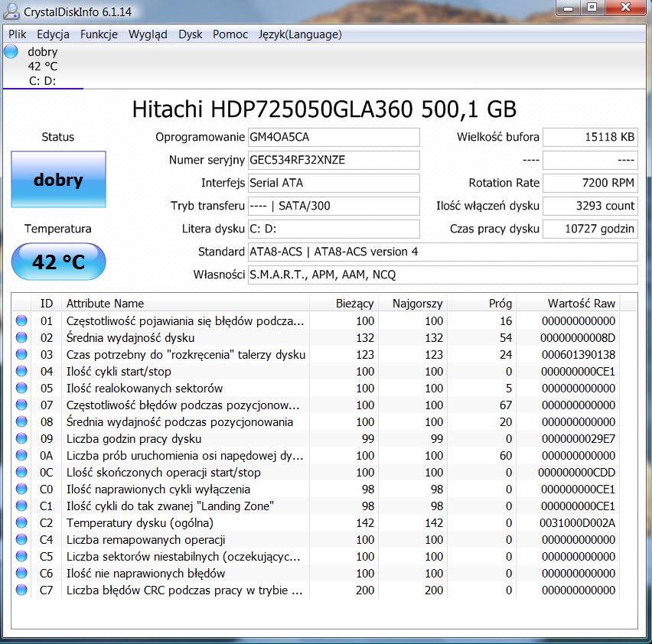Click status circle icon of attribute C4
This screenshot has width=652, height=644.
[x=21, y=539]
